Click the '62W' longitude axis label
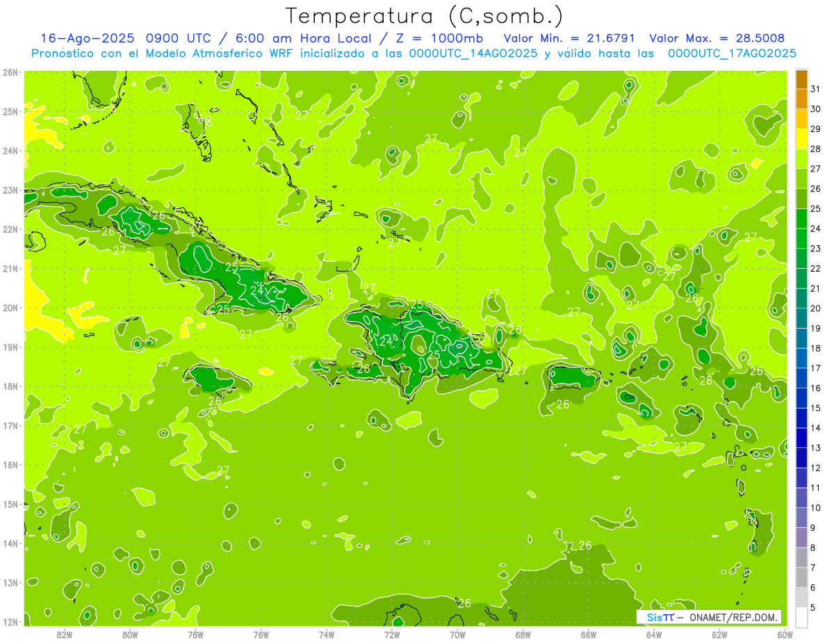Screen dimensions: 834x644 (x=719, y=634)
